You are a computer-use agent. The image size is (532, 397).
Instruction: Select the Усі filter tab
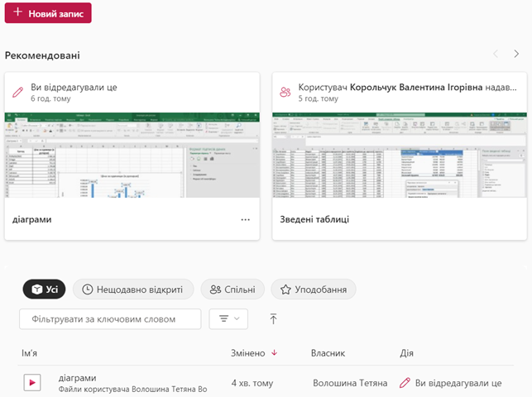click(44, 289)
